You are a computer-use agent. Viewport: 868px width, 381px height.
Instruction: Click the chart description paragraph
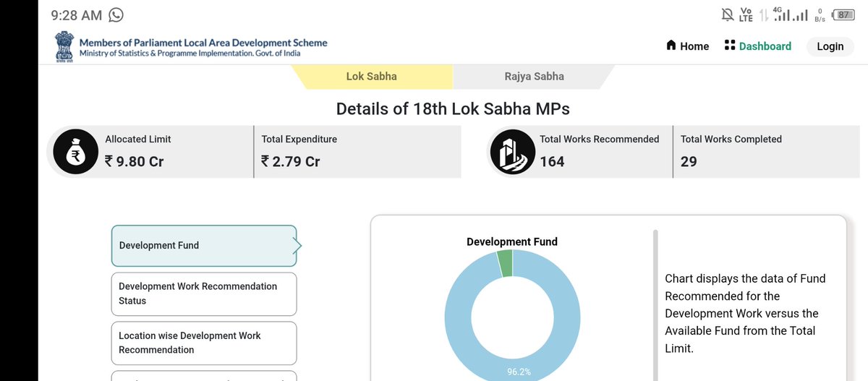(x=745, y=313)
